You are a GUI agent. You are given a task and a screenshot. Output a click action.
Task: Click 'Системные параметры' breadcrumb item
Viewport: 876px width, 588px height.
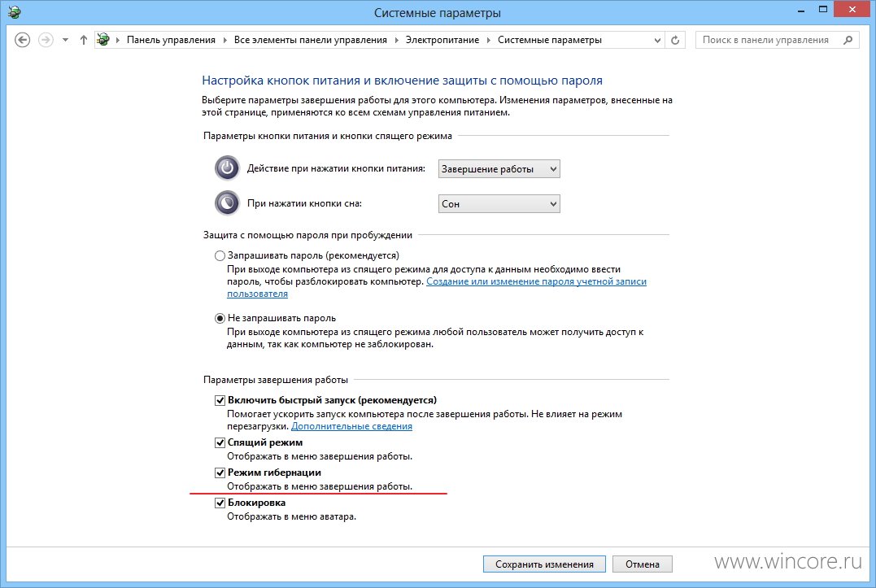[550, 40]
